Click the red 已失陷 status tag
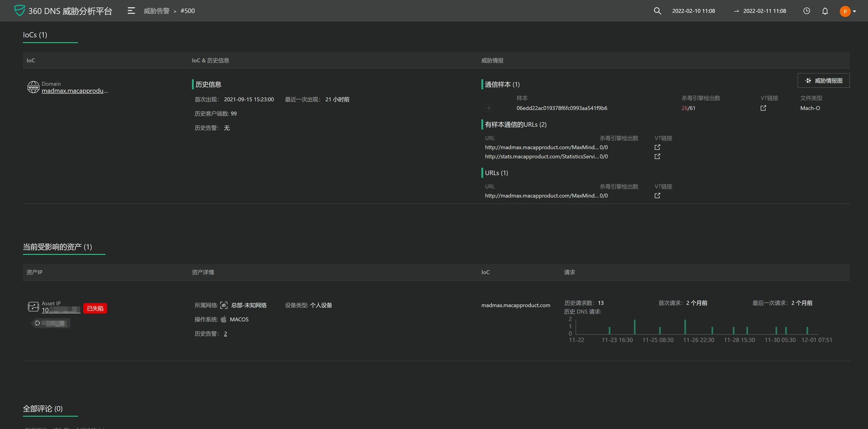The height and width of the screenshot is (429, 868). [95, 308]
